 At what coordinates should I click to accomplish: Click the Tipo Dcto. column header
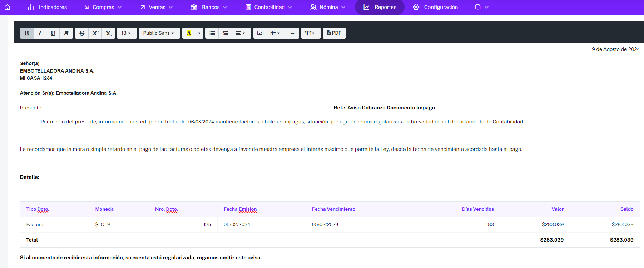click(38, 209)
